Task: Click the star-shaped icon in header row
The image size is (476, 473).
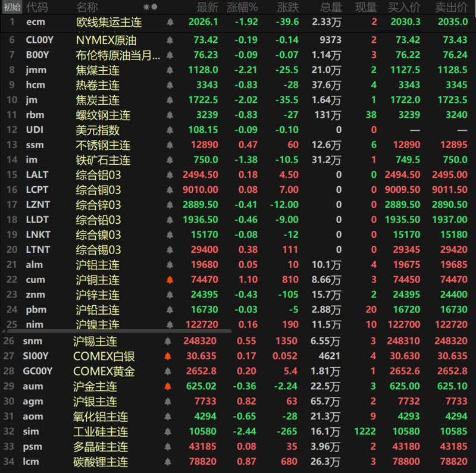Action: pyautogui.click(x=146, y=7)
